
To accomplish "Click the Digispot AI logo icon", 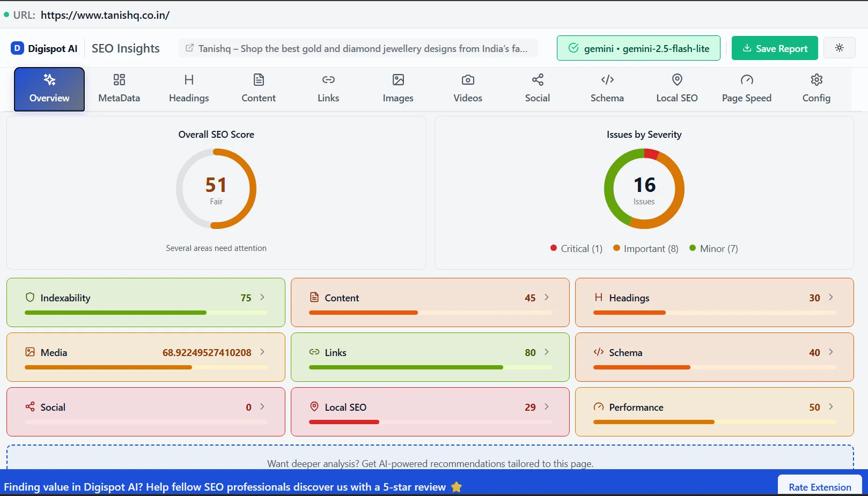I will click(18, 48).
